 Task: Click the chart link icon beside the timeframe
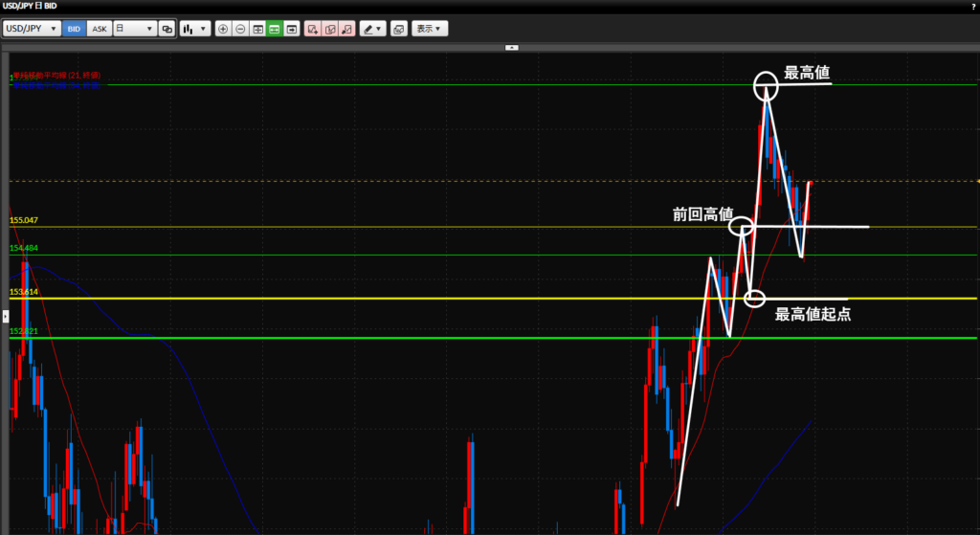[x=167, y=29]
